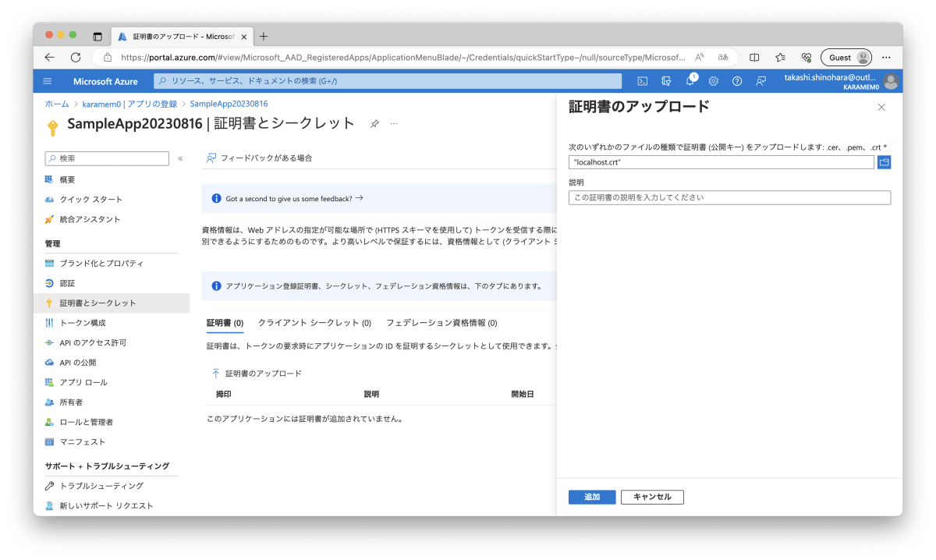This screenshot has height=560, width=936.
Task: Click the browser address bar
Action: (403, 58)
